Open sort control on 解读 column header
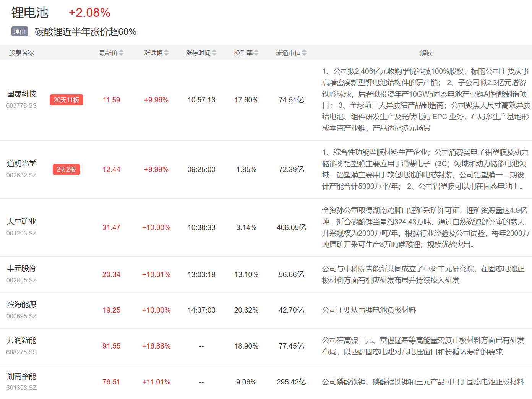Image resolution: width=532 pixels, height=399 pixels. tap(427, 53)
